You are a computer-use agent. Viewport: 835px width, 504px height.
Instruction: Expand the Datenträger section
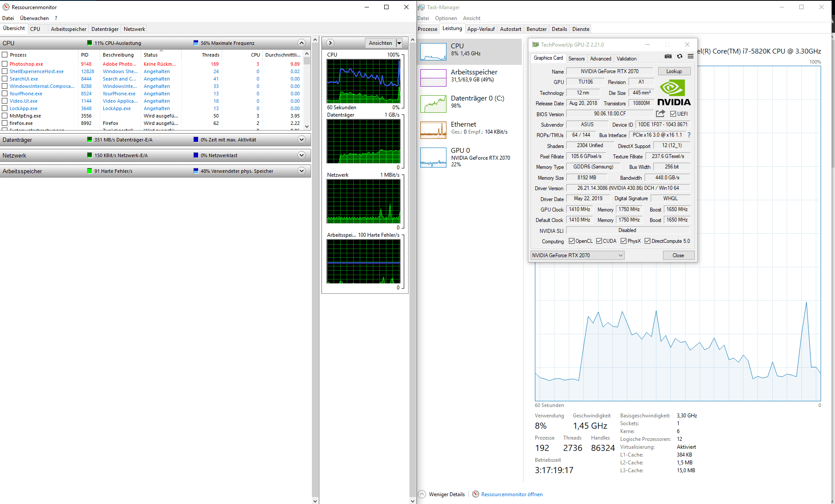[301, 140]
